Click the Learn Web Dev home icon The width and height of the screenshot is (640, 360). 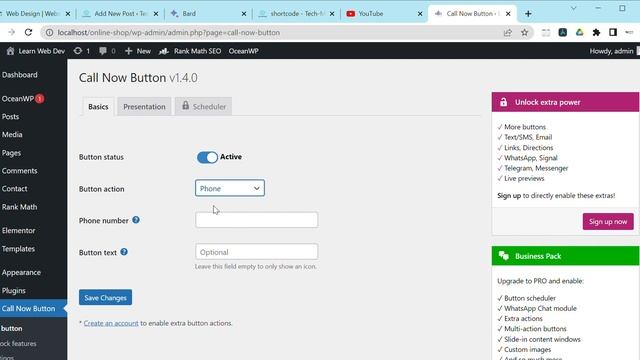[11, 51]
